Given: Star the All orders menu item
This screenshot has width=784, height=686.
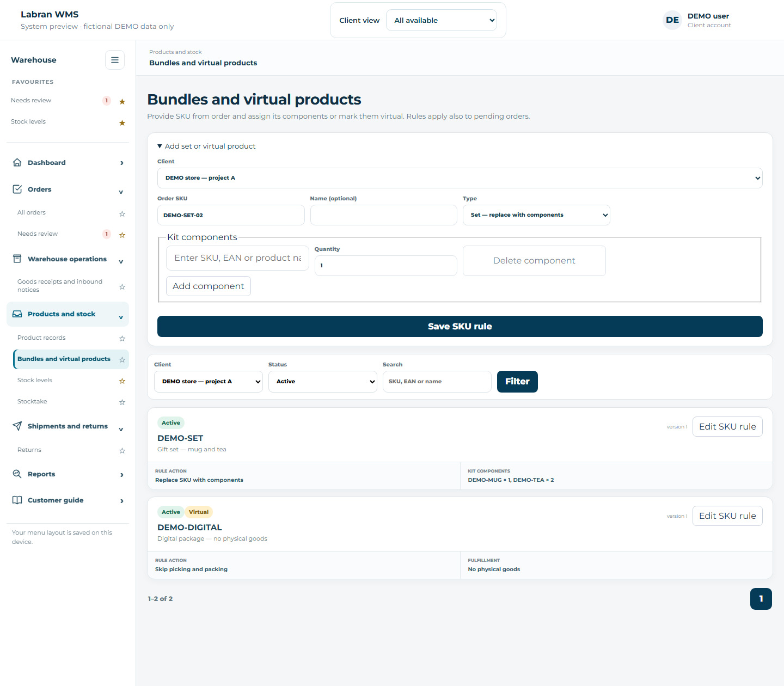Looking at the screenshot, I should (x=122, y=213).
